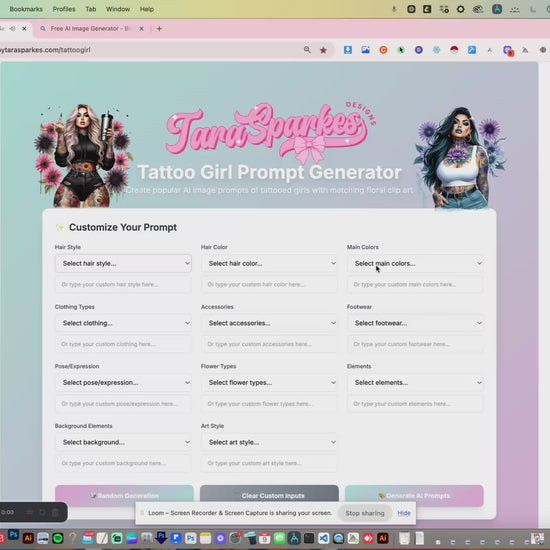Click the custom hair color text field

(x=269, y=284)
